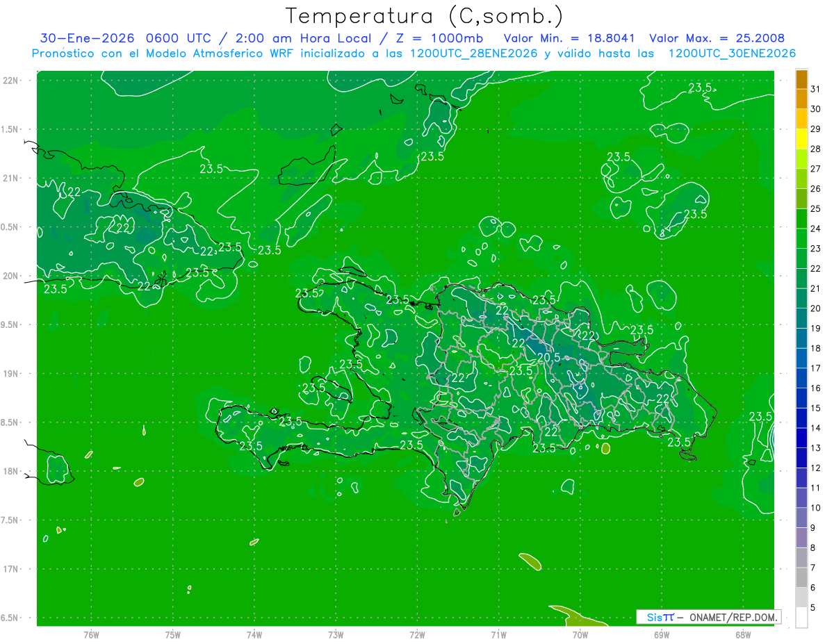
Task: Click the 73W longitude axis label
Action: [336, 635]
